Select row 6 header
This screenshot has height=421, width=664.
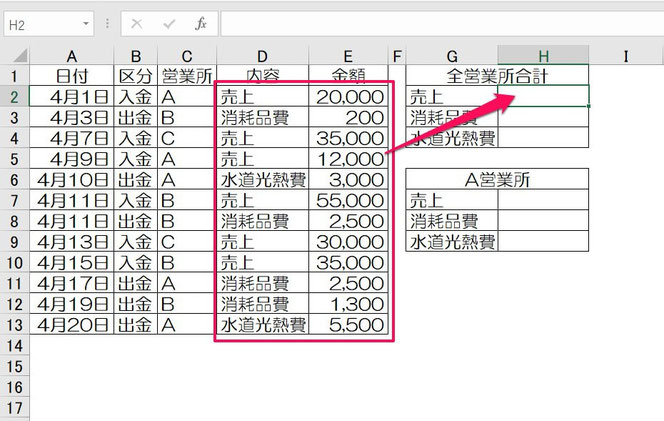pos(14,180)
